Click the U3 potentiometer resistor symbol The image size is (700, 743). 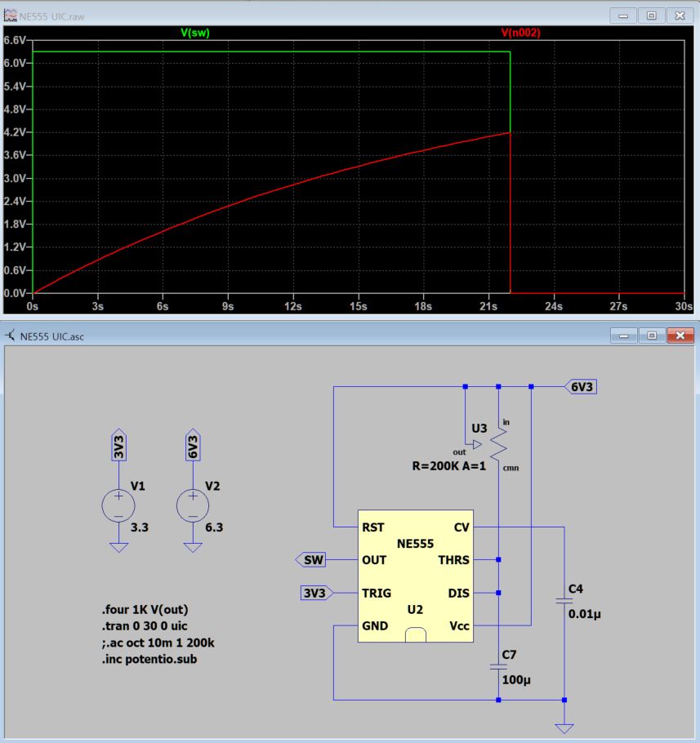(x=497, y=443)
